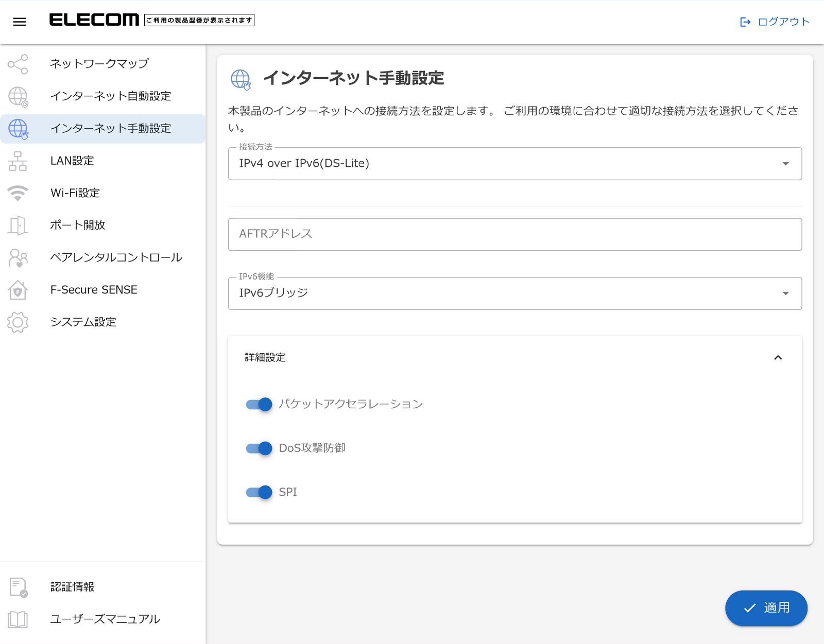Click the ログアウト link
Viewport: 824px width, 644px height.
[x=775, y=22]
